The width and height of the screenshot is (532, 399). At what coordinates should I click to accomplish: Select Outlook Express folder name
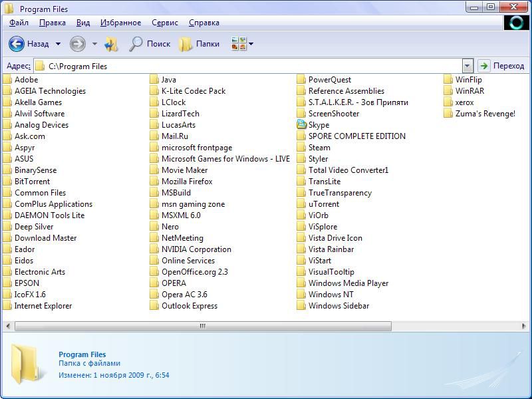click(x=190, y=306)
